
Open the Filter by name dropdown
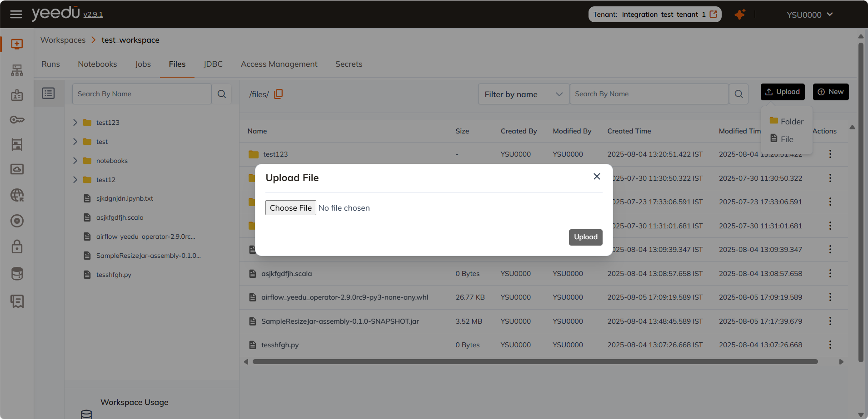[x=523, y=94]
